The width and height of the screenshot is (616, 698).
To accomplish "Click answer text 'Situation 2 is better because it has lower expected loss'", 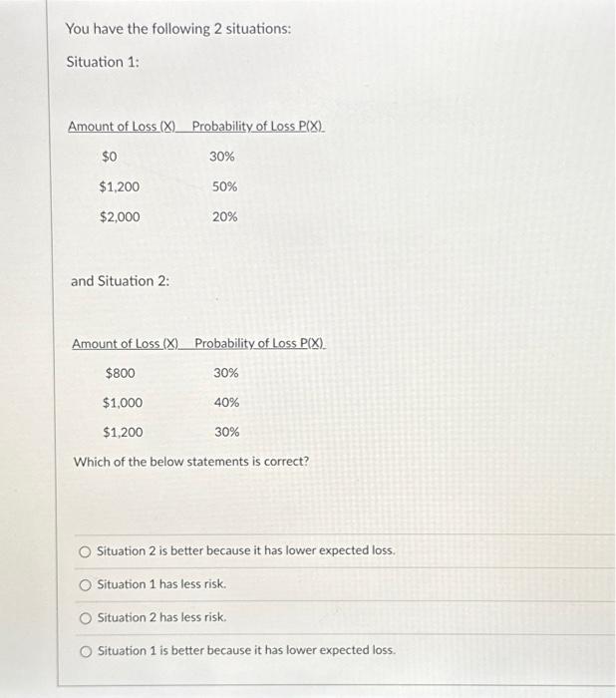I will coord(246,550).
